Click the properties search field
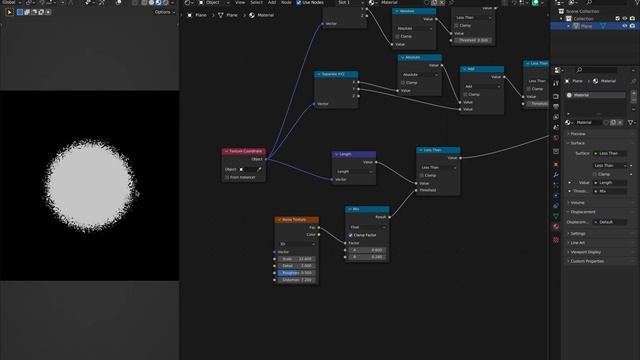Image resolution: width=640 pixels, height=360 pixels. pyautogui.click(x=595, y=70)
